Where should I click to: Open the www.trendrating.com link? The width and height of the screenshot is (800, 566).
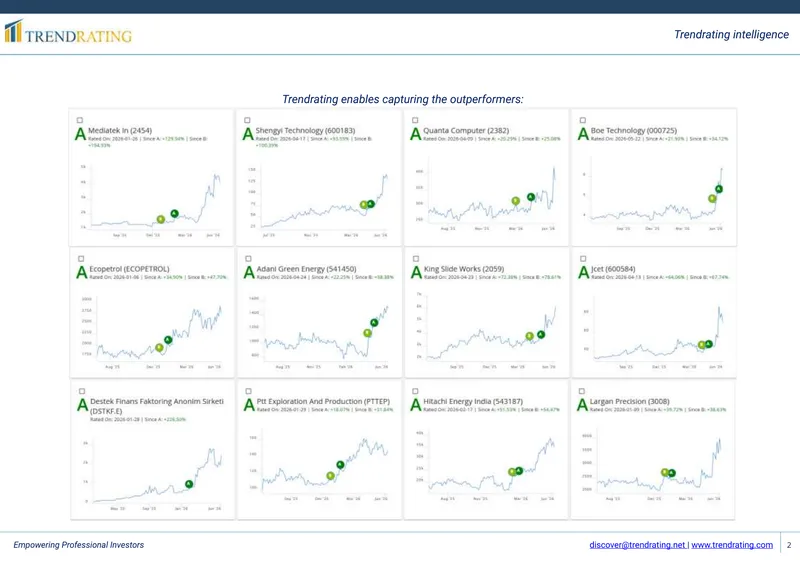coord(732,545)
